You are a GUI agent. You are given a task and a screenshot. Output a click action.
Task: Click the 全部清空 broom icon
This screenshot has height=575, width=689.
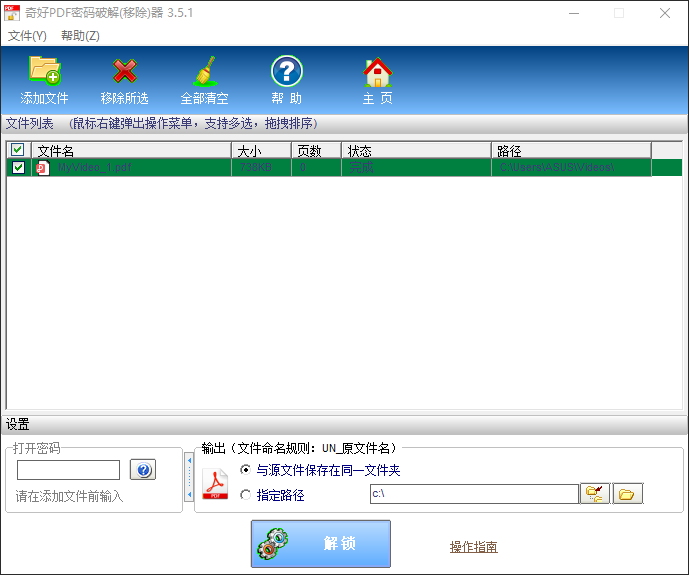[x=205, y=71]
